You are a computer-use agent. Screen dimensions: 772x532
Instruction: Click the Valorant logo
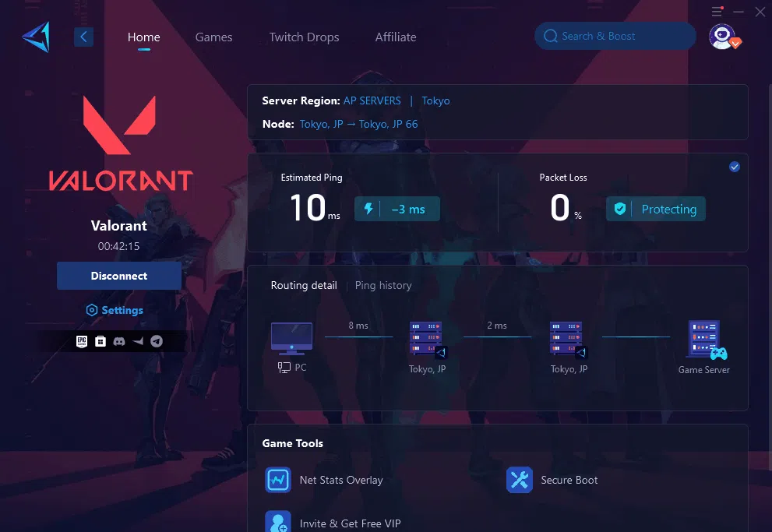coord(120,143)
